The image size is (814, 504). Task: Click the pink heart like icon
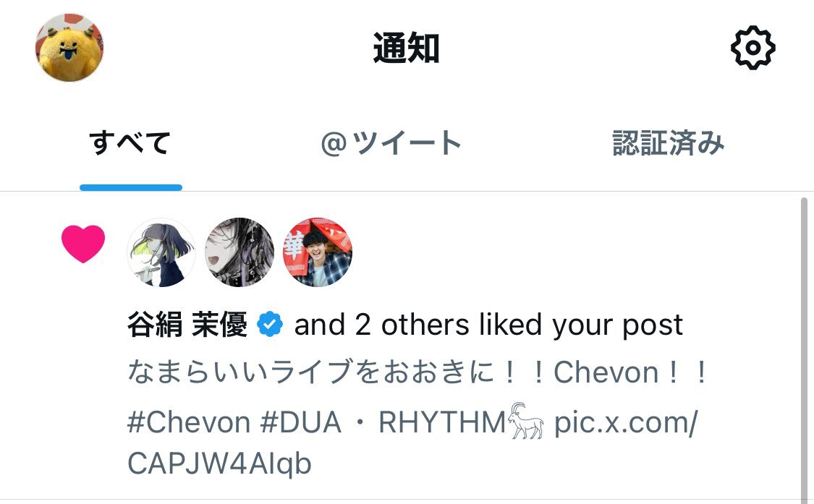click(83, 244)
